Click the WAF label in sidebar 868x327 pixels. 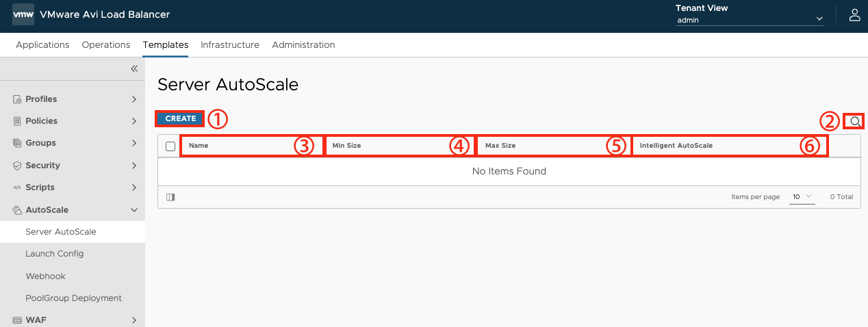click(36, 320)
